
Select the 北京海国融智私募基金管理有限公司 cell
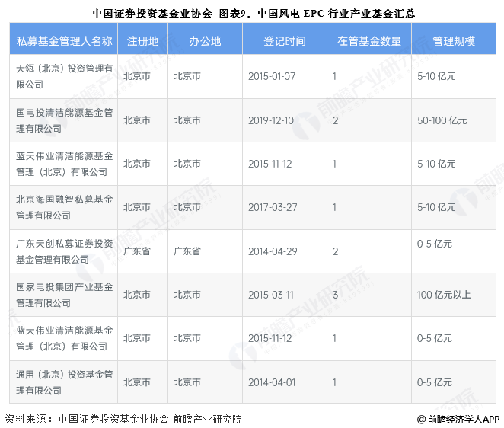click(64, 207)
